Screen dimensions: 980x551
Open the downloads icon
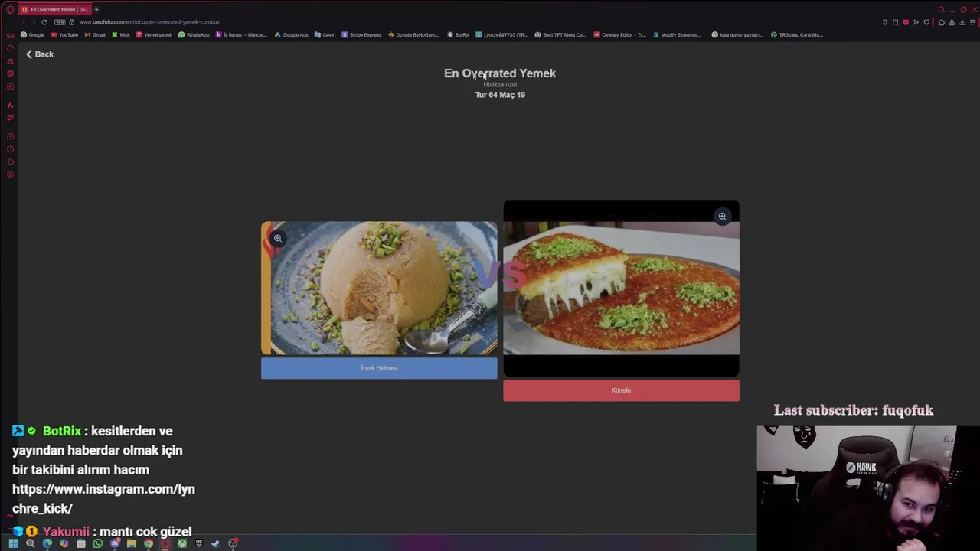[962, 22]
